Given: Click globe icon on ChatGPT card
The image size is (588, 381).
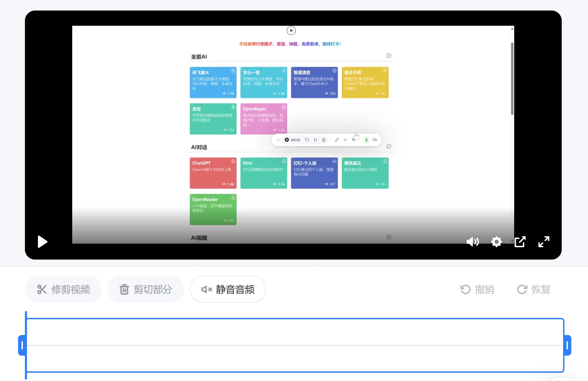Looking at the screenshot, I should click(233, 161).
